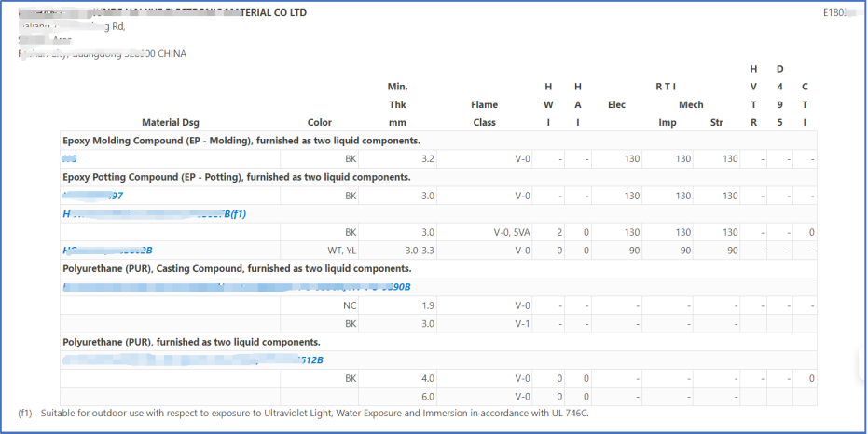868x434 pixels.
Task: Click the Elec column header
Action: tap(616, 105)
